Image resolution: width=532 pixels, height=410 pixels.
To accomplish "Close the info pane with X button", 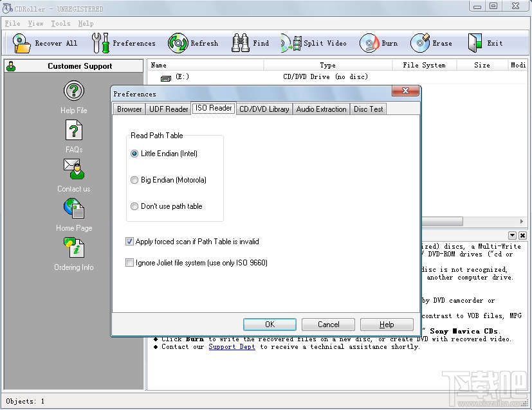I will coord(522,235).
